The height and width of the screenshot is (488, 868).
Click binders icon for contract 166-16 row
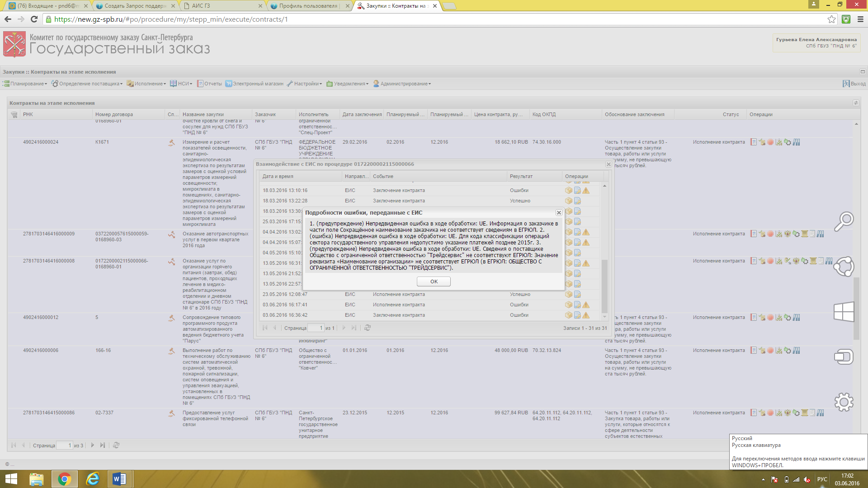pos(797,351)
